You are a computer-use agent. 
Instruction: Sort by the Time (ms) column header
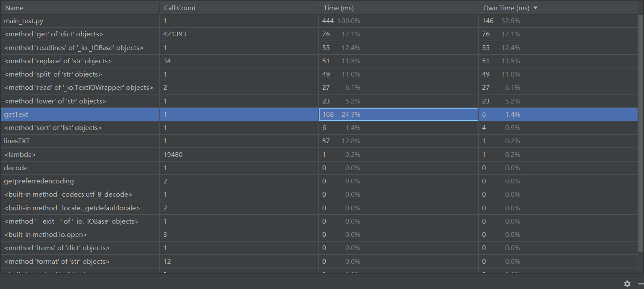pyautogui.click(x=338, y=8)
